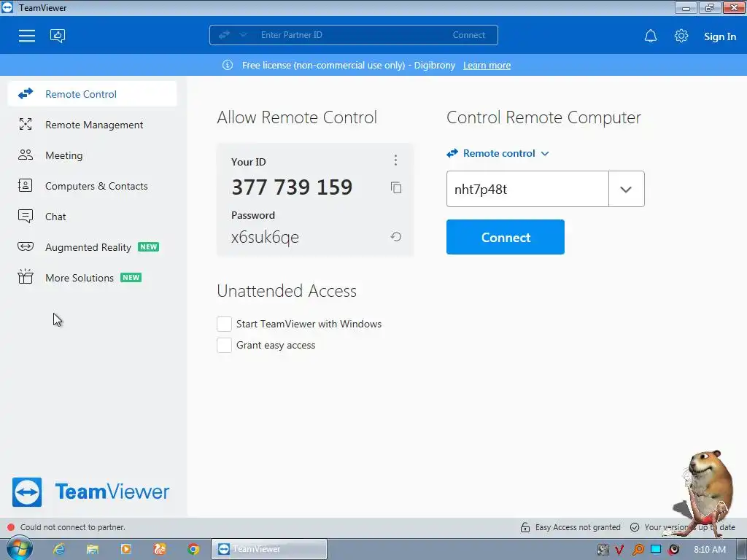Open the settings gear icon

click(x=681, y=36)
